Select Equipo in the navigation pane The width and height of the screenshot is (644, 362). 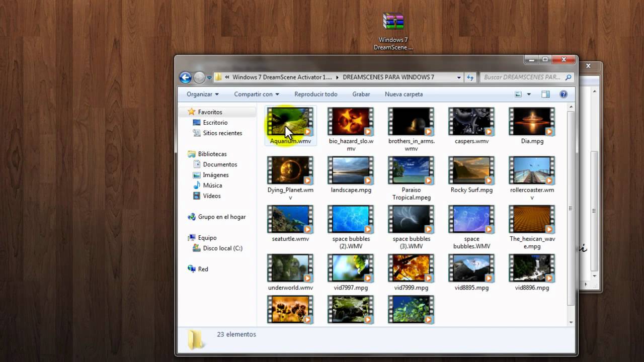pyautogui.click(x=207, y=238)
